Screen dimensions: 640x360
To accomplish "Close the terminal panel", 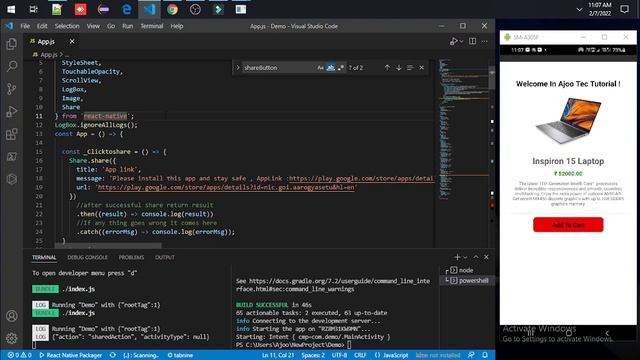I will point(486,257).
